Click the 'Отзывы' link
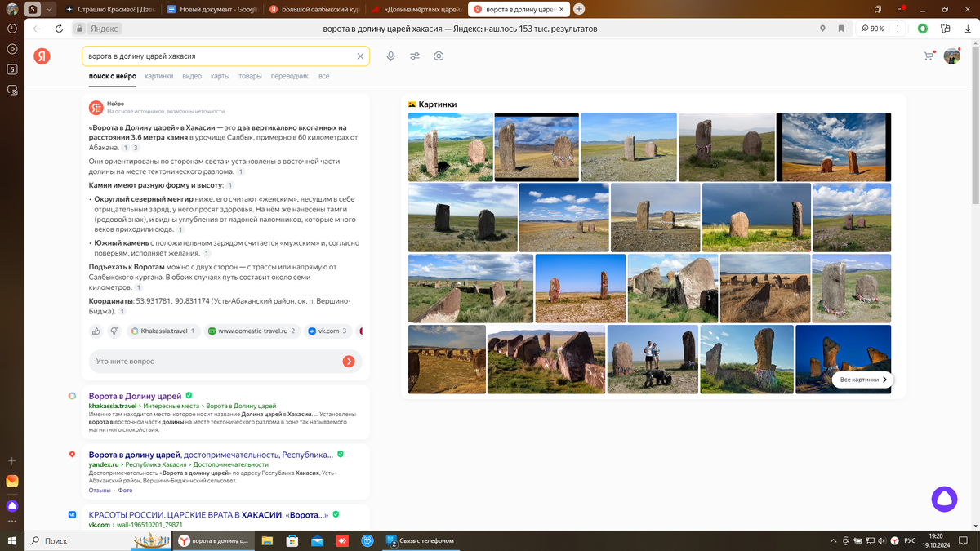The width and height of the screenshot is (980, 551). 100,491
